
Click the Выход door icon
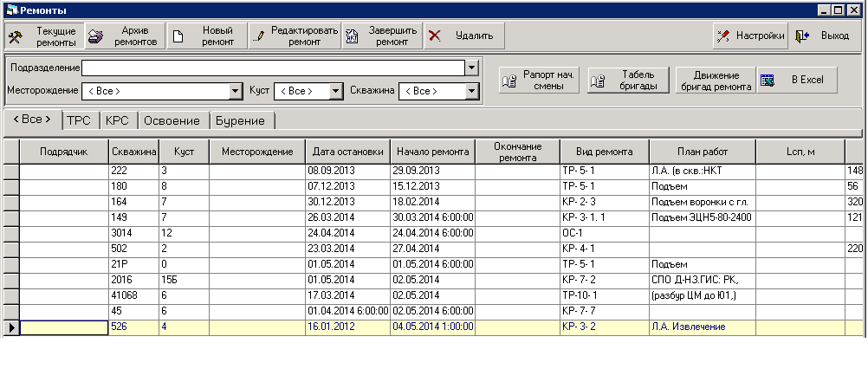[802, 36]
